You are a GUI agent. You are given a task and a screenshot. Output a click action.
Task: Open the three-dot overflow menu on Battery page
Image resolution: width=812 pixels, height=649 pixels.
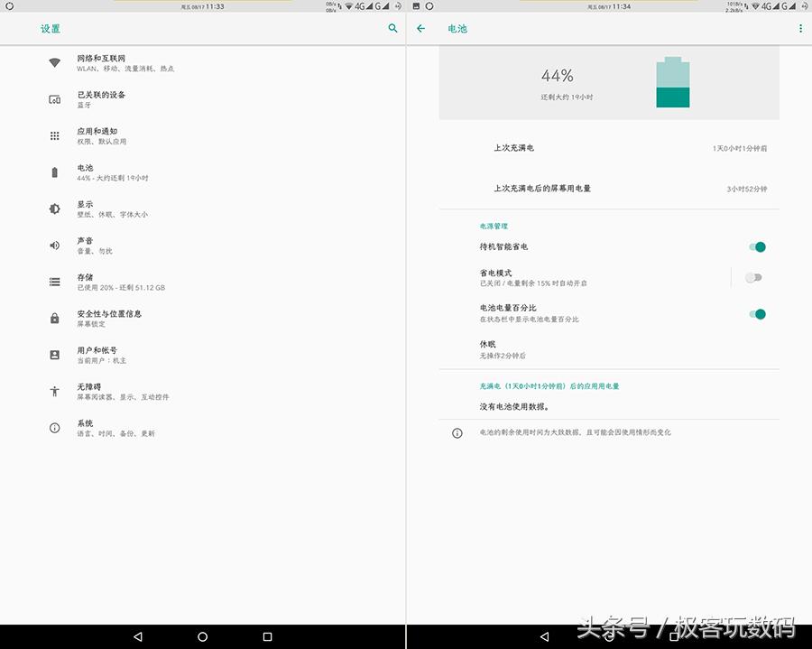click(800, 29)
